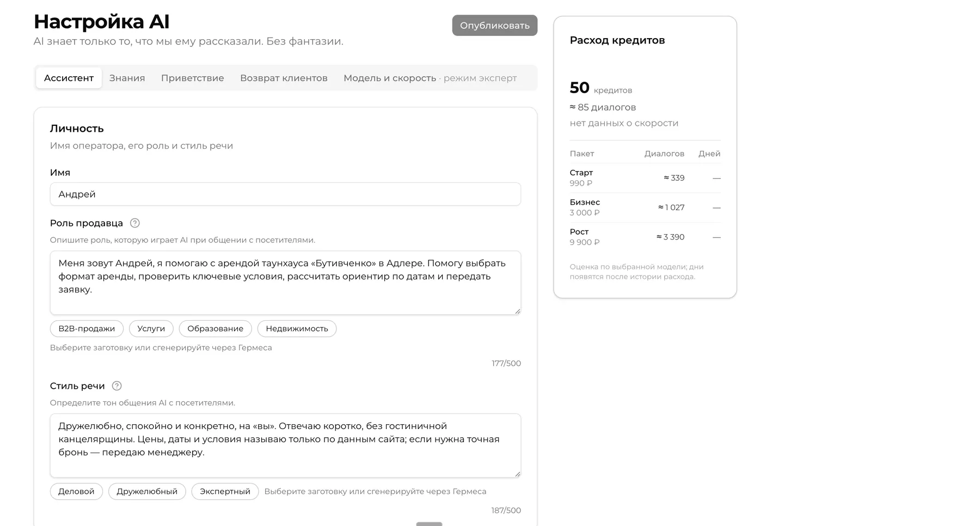
Task: Click the ≈ 1 027 dialogs value
Action: [671, 207]
